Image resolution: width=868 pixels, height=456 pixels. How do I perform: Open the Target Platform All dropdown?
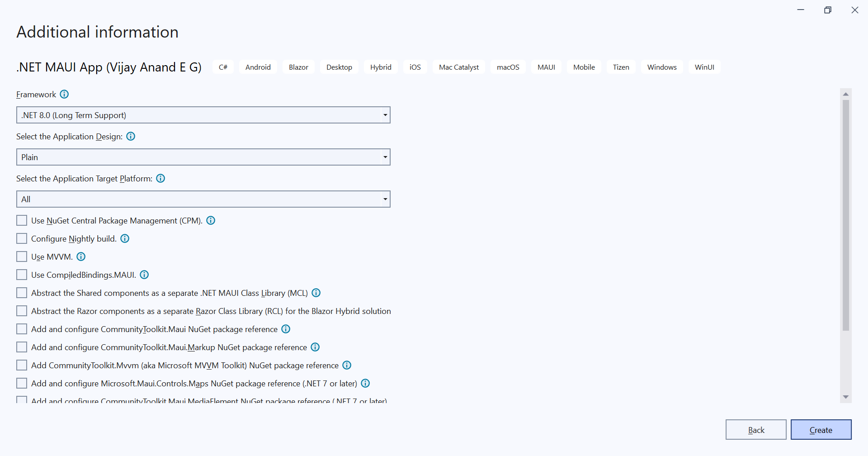click(203, 199)
